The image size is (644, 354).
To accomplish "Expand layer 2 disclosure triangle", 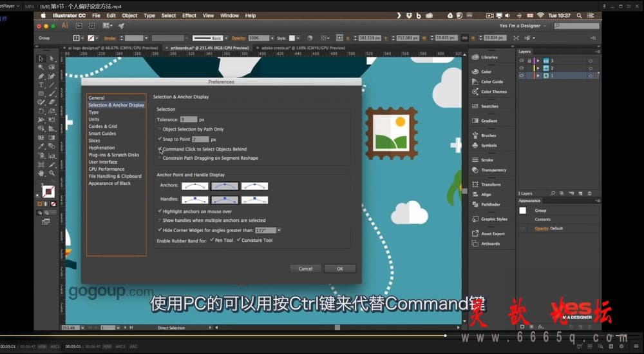I will coord(538,68).
